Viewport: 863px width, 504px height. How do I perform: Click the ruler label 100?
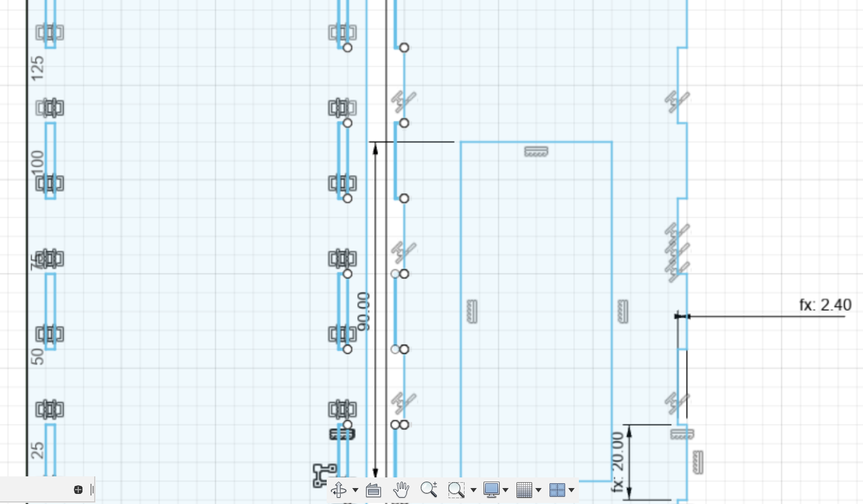click(37, 162)
